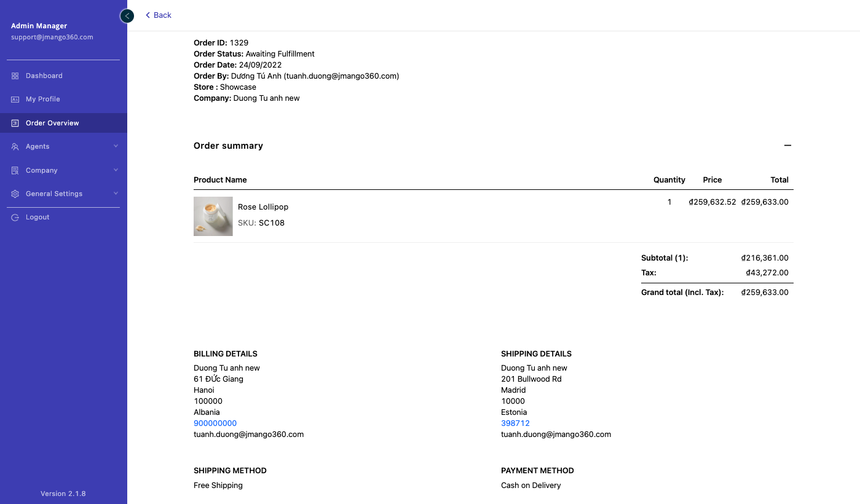Expand the General Settings submenu chevron

pyautogui.click(x=116, y=194)
